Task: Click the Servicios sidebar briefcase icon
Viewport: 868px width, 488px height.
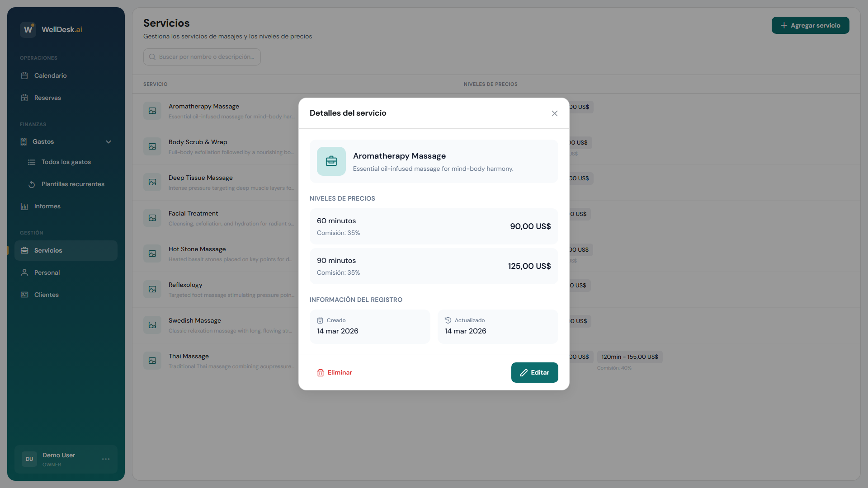Action: point(24,250)
